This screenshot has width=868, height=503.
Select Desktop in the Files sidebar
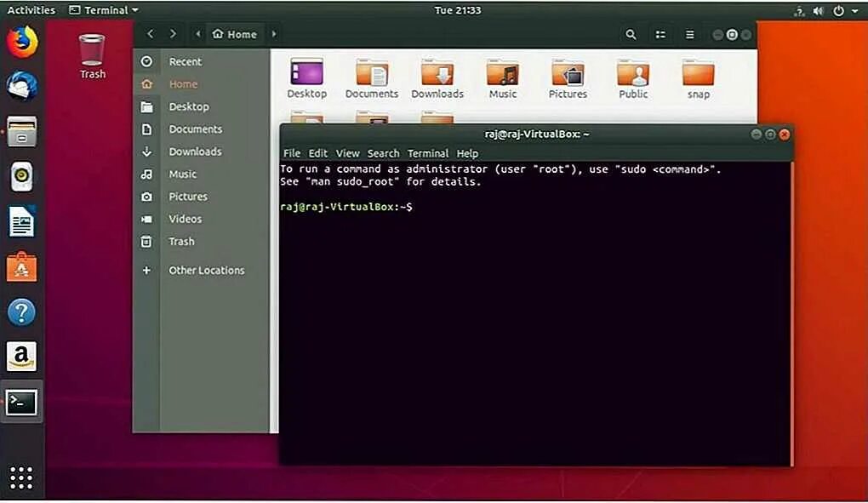tap(202, 106)
